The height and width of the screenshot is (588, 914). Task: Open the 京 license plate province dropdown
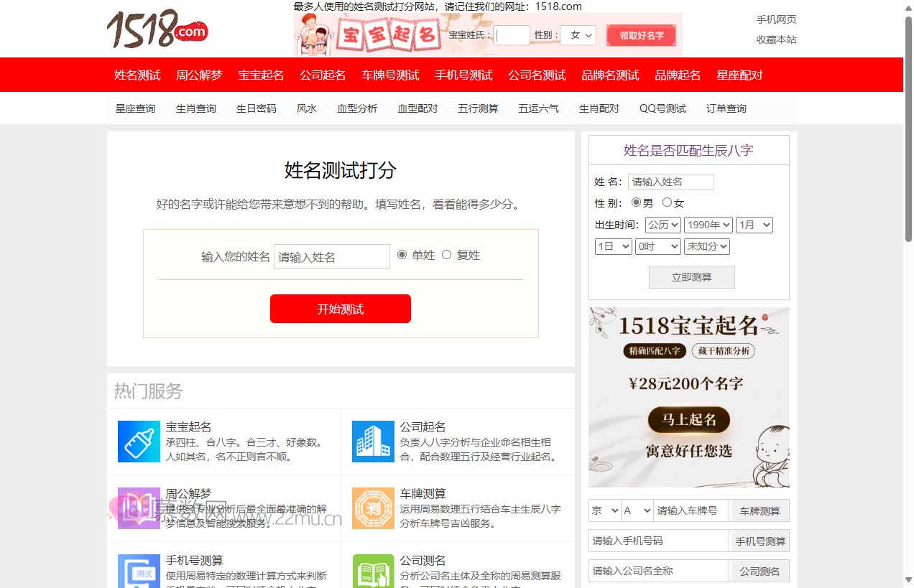coord(604,510)
